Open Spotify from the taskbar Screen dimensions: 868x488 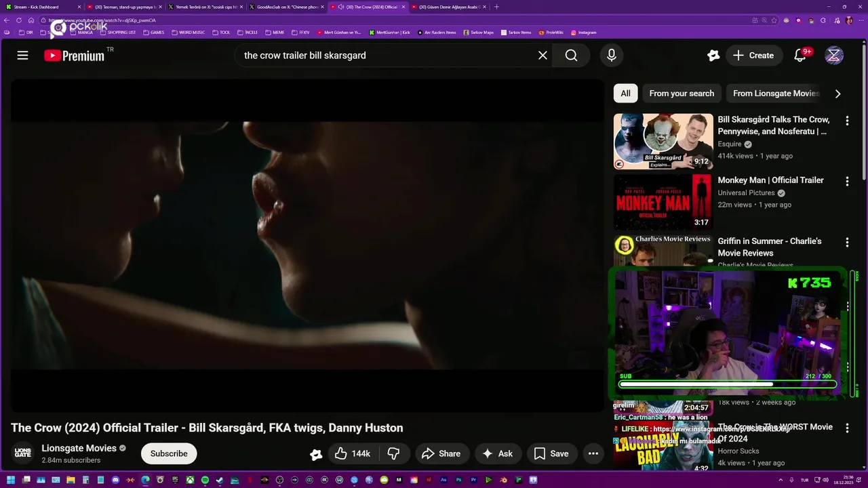pos(205,480)
